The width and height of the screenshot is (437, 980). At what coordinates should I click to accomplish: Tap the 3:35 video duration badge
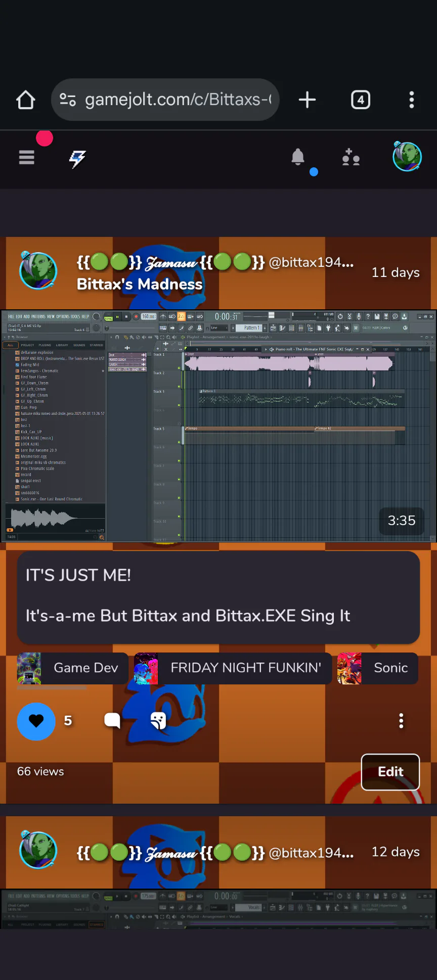[402, 521]
